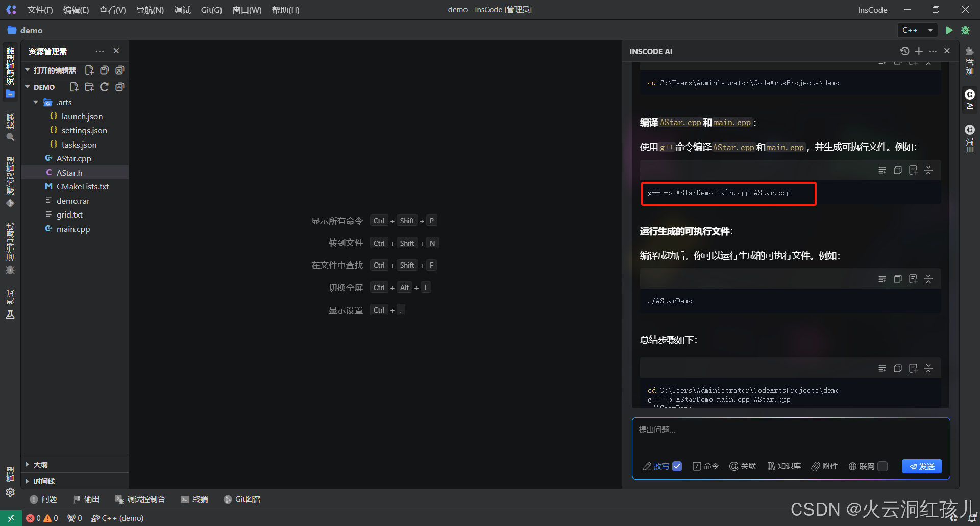The width and height of the screenshot is (980, 526).
Task: Switch to the 终端 (Terminal) bottom tab
Action: (x=194, y=499)
